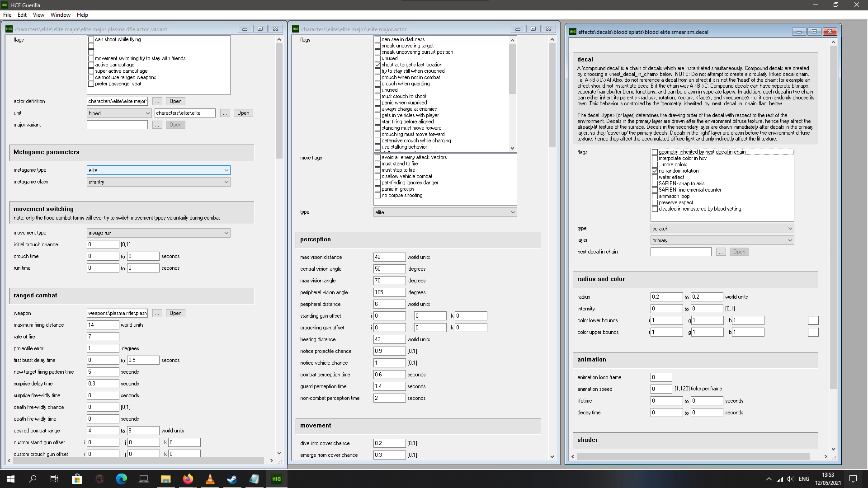Open File Explorer from taskbar
This screenshot has width=868, height=488.
165,479
